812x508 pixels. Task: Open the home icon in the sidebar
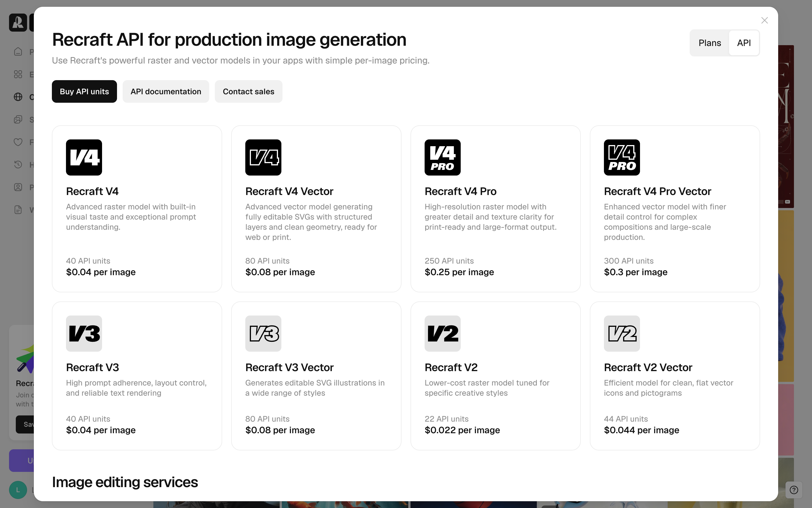click(x=18, y=52)
